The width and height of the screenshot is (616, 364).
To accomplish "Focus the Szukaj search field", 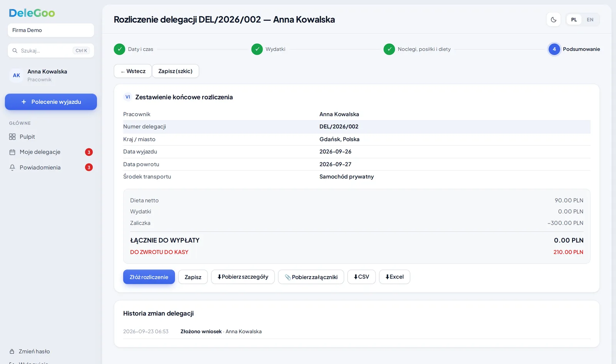I will [51, 50].
